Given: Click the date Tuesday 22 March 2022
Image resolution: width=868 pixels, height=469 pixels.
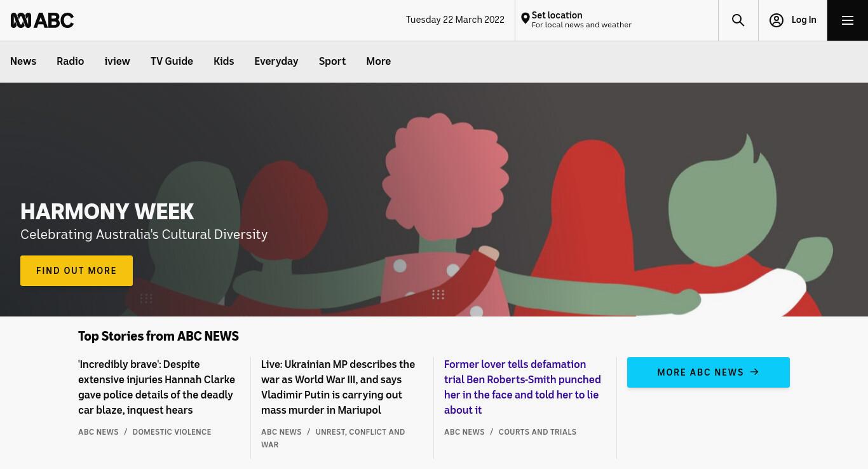Looking at the screenshot, I should 455,20.
